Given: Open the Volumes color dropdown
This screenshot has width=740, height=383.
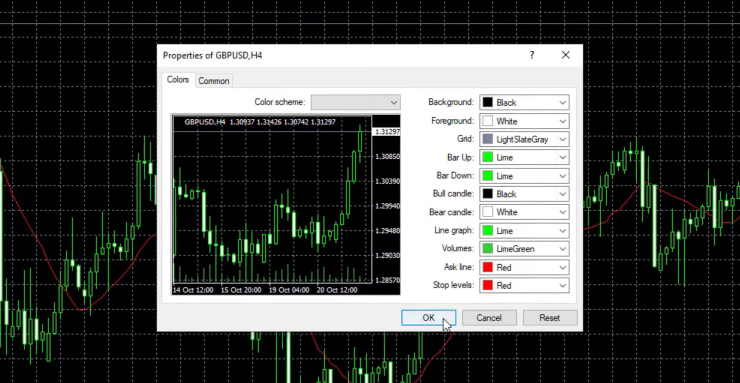Looking at the screenshot, I should click(524, 249).
